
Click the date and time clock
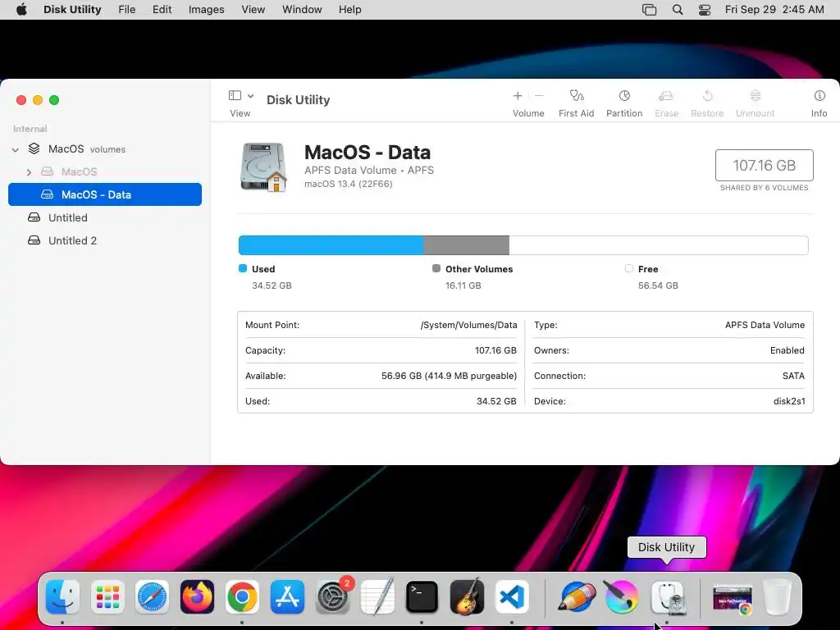pos(774,10)
